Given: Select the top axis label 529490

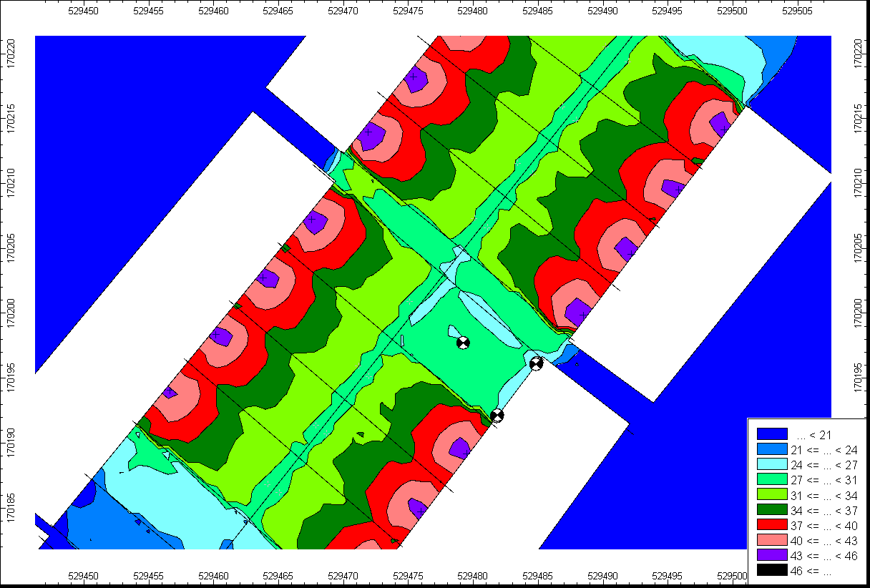Looking at the screenshot, I should (604, 11).
